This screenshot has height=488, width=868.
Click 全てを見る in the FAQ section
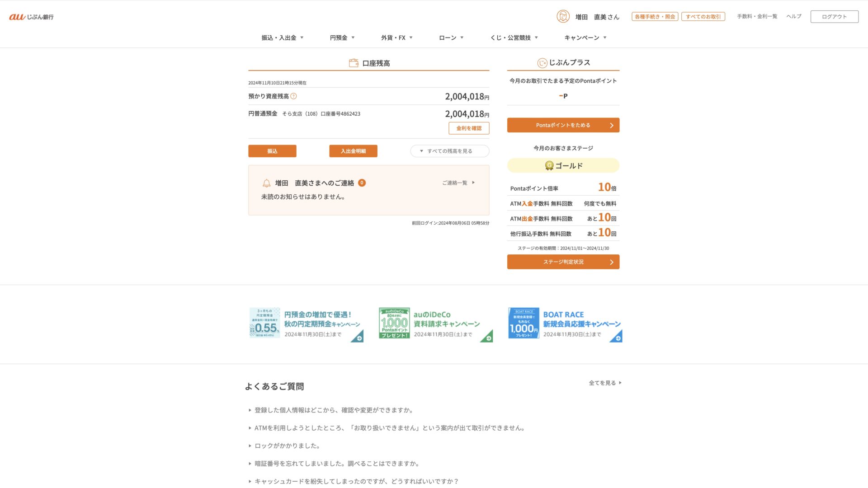(605, 383)
